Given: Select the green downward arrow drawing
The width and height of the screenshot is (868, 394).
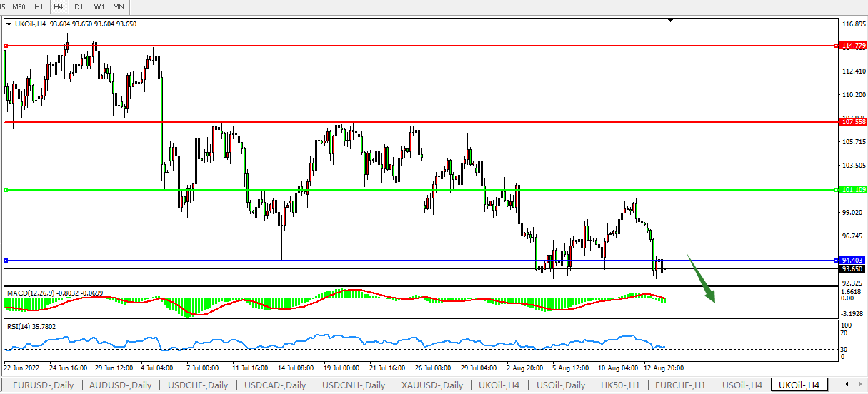Looking at the screenshot, I should coord(703,280).
